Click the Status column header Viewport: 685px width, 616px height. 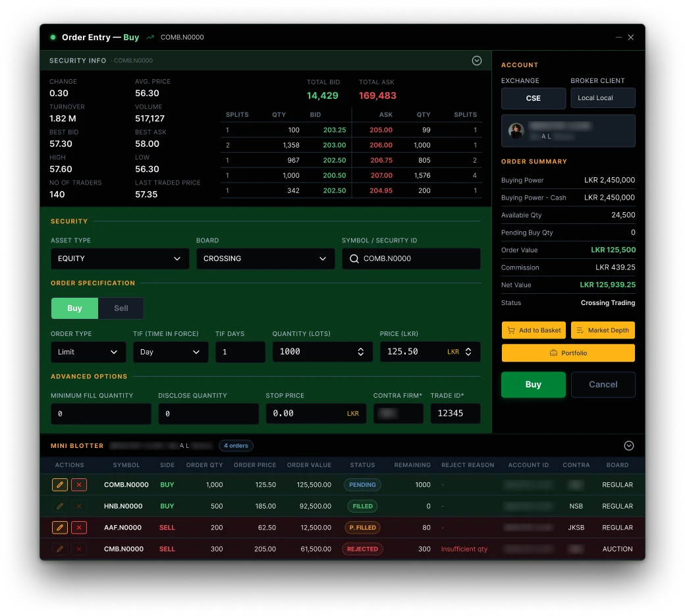coord(363,465)
